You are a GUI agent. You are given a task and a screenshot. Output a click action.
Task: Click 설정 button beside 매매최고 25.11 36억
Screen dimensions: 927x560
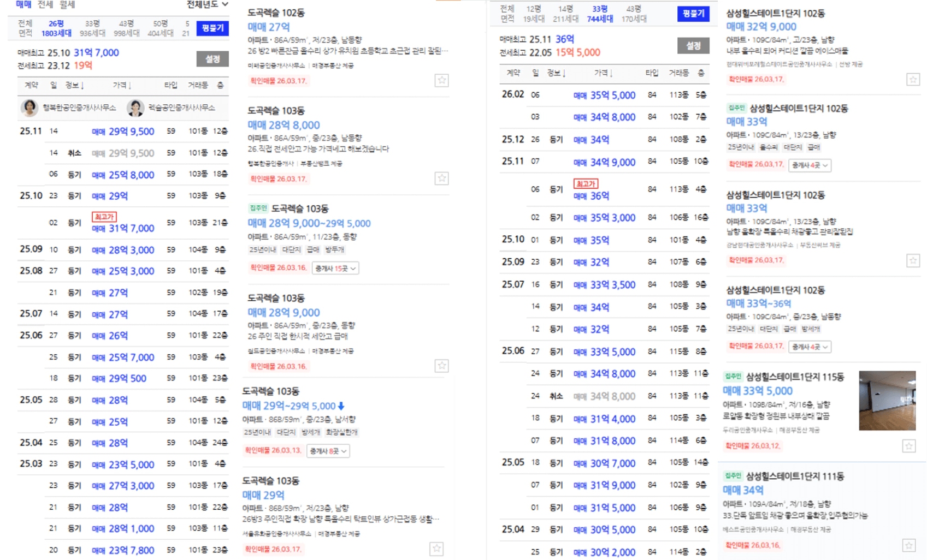tap(693, 46)
